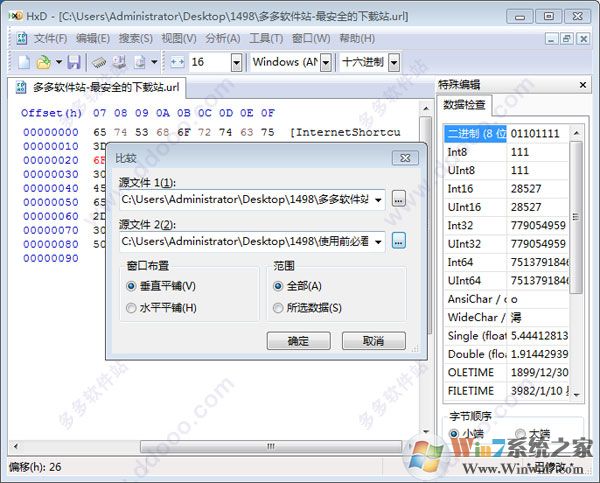Click the FILETIME row

point(506,391)
